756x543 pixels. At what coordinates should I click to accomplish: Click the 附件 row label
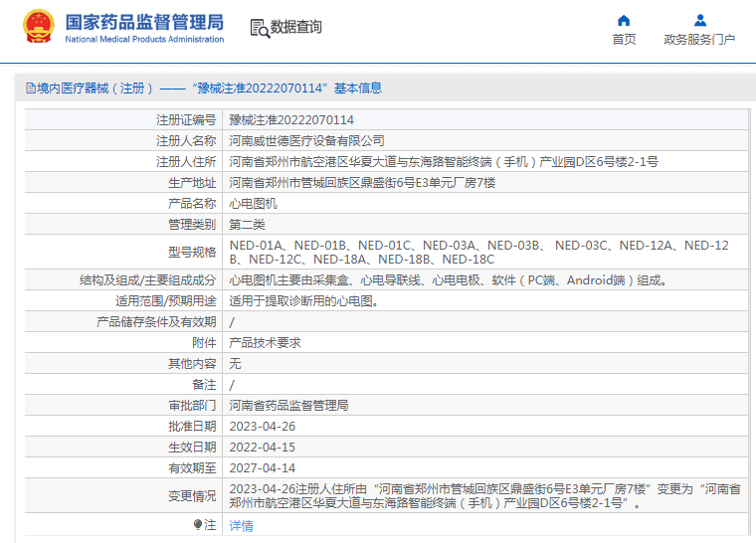tap(204, 343)
